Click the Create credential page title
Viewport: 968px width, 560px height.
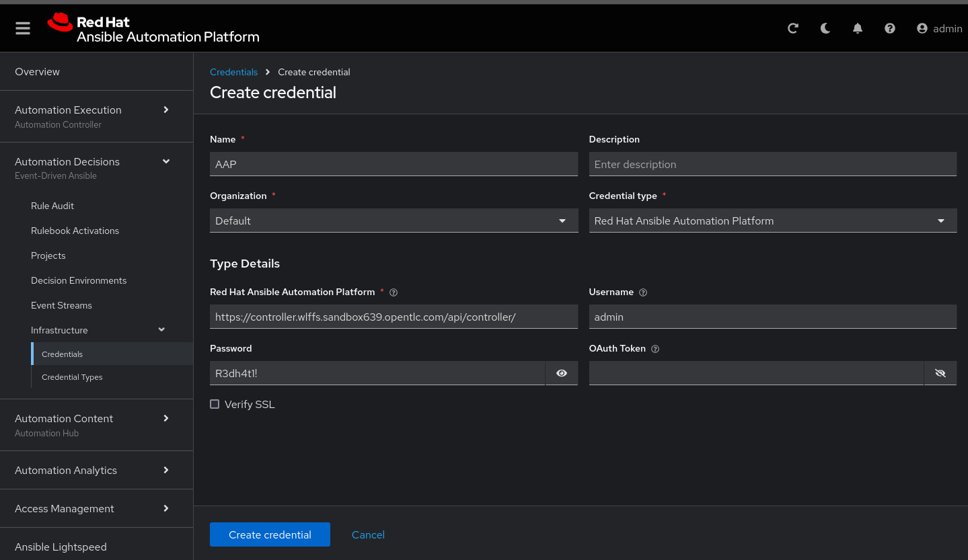click(x=273, y=93)
